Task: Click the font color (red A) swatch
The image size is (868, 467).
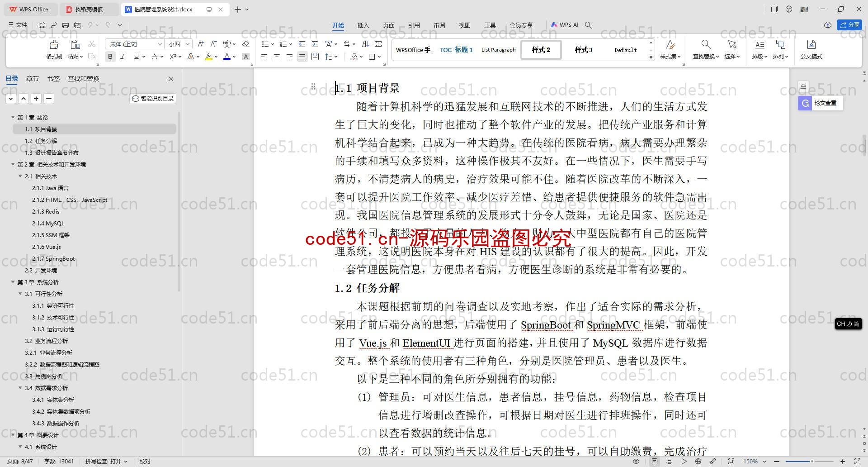Action: 227,57
